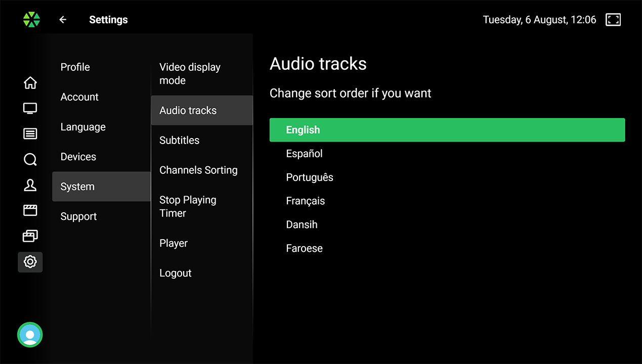This screenshot has width=642, height=364.
Task: Click the Settings gear icon
Action: [x=30, y=262]
